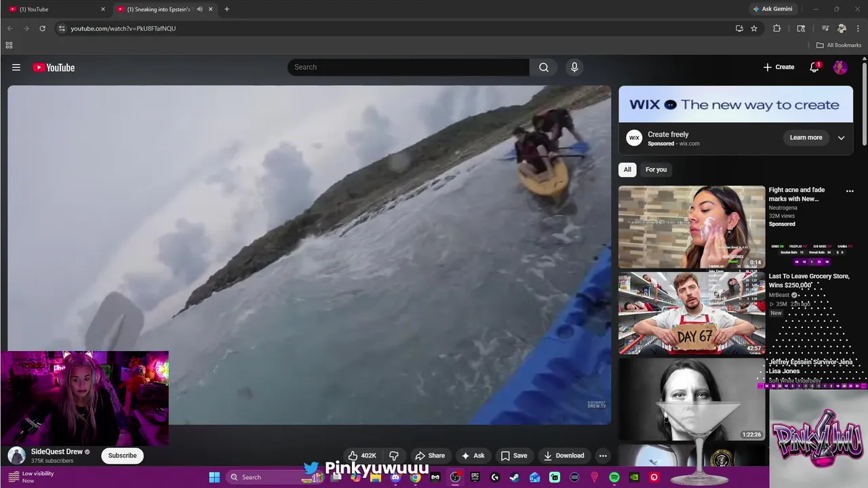Open a new browser tab
The width and height of the screenshot is (868, 488).
[226, 9]
